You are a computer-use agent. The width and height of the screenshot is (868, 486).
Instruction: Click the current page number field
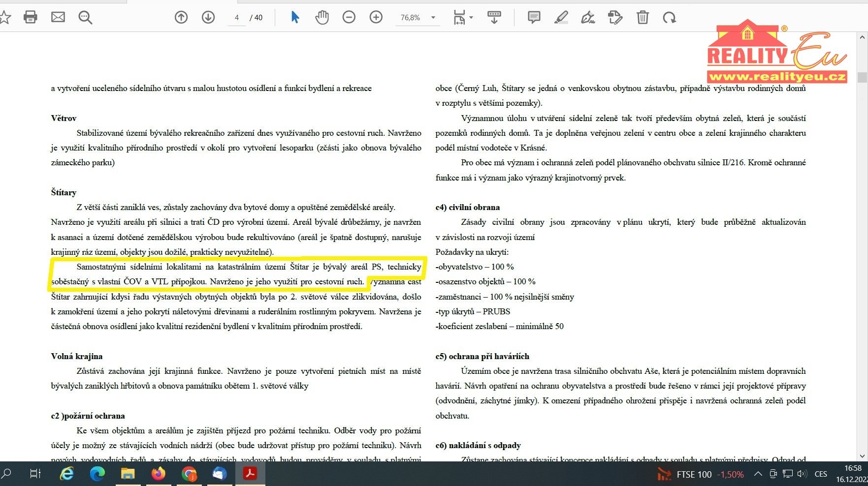pos(237,18)
